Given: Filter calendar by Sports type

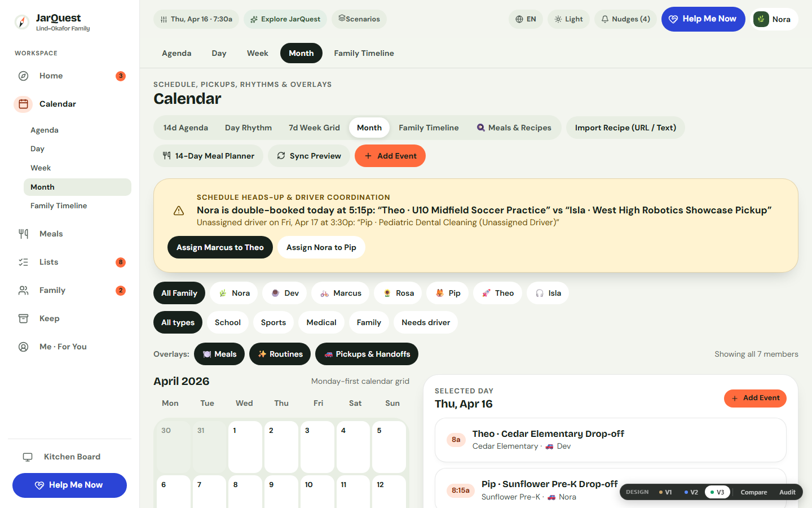Looking at the screenshot, I should click(273, 322).
